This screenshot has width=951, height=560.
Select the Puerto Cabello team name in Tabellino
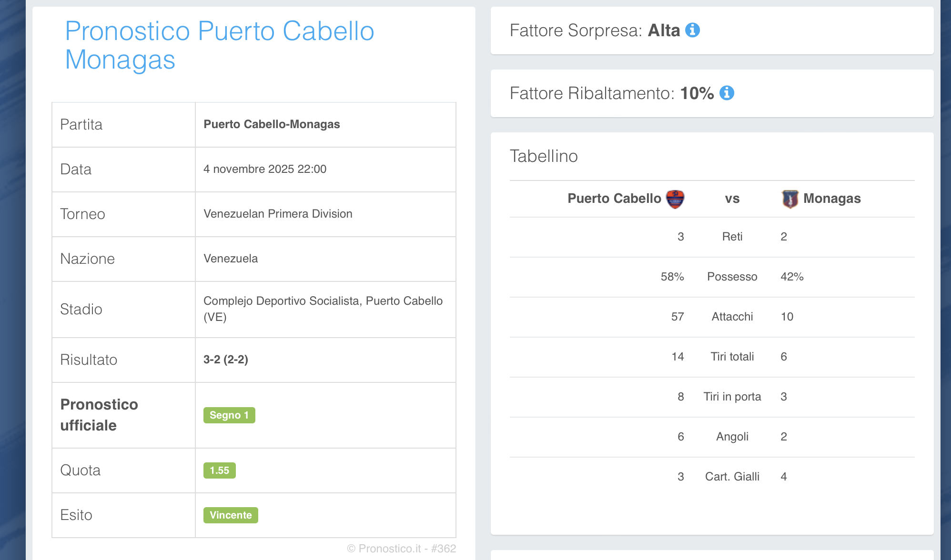click(x=614, y=199)
